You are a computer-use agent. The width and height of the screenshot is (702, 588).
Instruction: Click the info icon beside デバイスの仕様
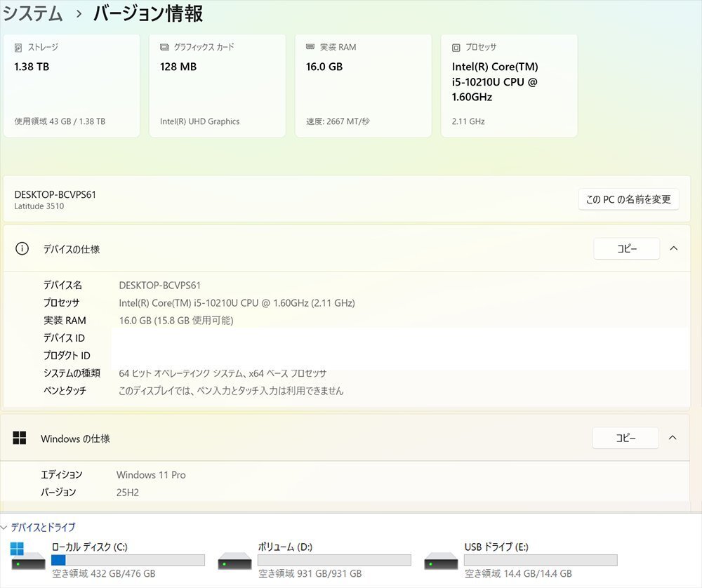(22, 249)
